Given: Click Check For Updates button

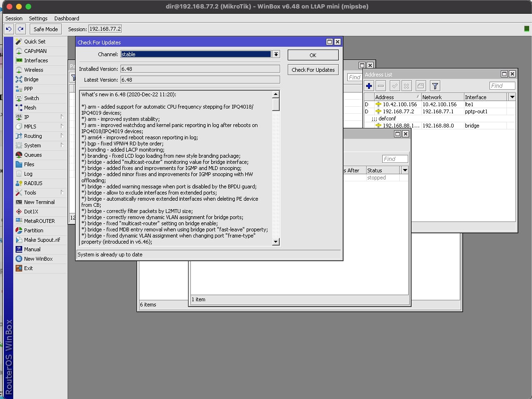Looking at the screenshot, I should click(x=313, y=70).
